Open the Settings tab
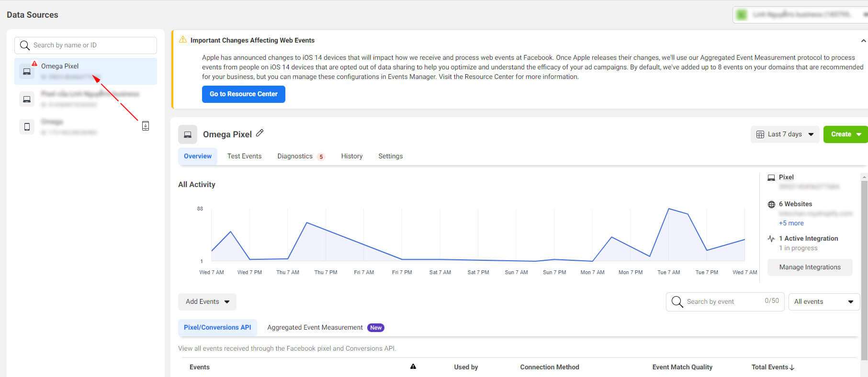Image resolution: width=868 pixels, height=377 pixels. click(391, 156)
